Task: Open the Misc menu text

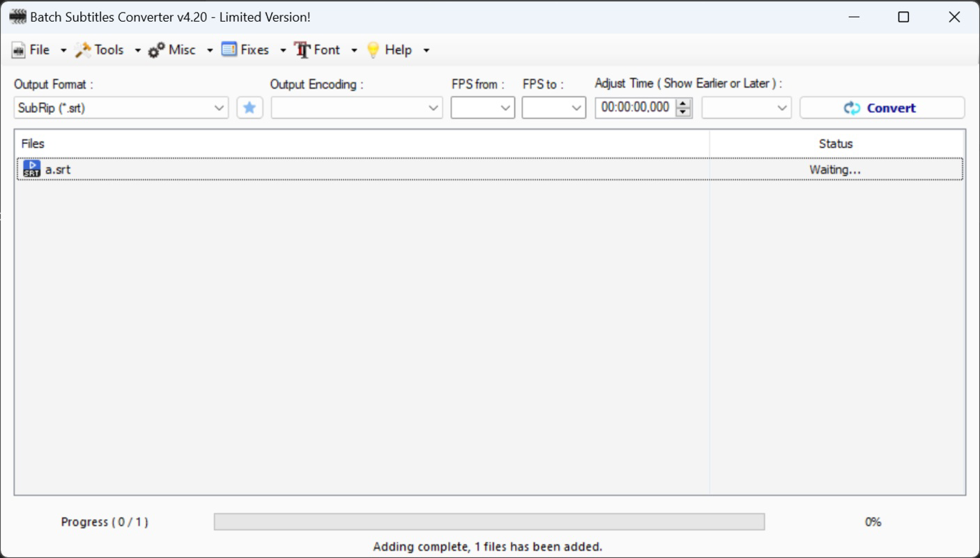Action: coord(182,50)
